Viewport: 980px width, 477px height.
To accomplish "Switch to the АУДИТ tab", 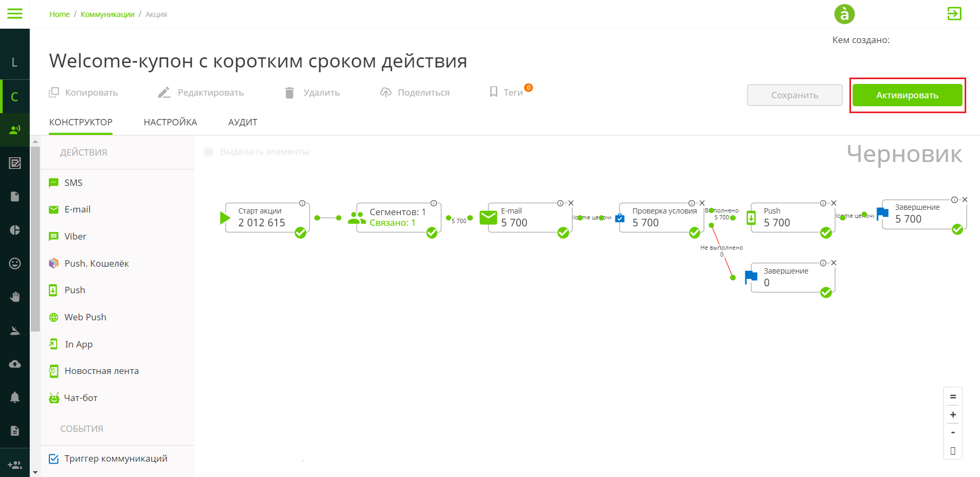I will (x=243, y=122).
